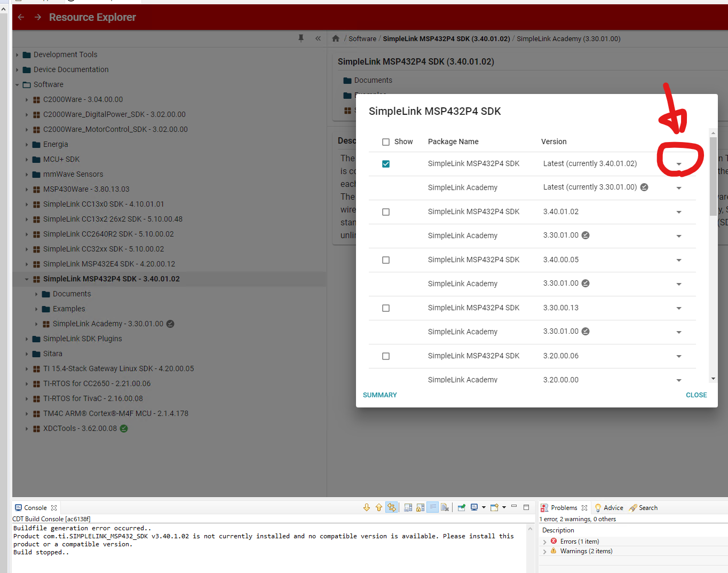Viewport: 728px width, 573px height.
Task: Open dropdown for SDK 3.20.00.06 row
Action: tap(679, 356)
